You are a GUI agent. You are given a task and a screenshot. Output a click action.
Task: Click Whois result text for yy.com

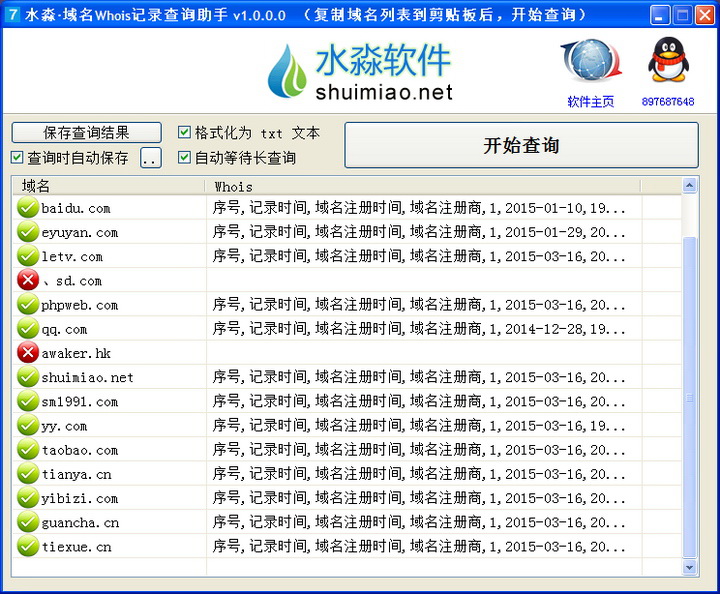coord(418,426)
